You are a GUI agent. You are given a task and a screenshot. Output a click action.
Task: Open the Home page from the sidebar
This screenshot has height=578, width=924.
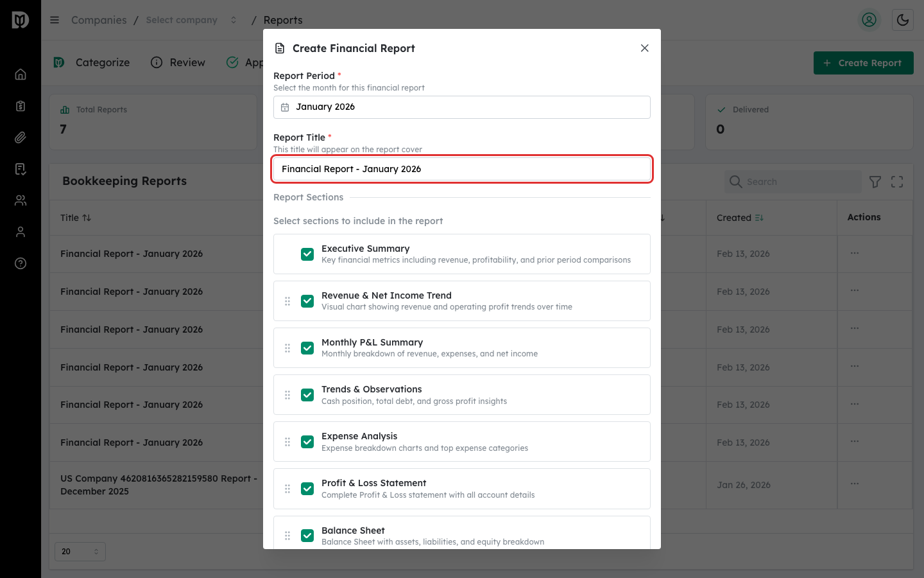(x=21, y=74)
